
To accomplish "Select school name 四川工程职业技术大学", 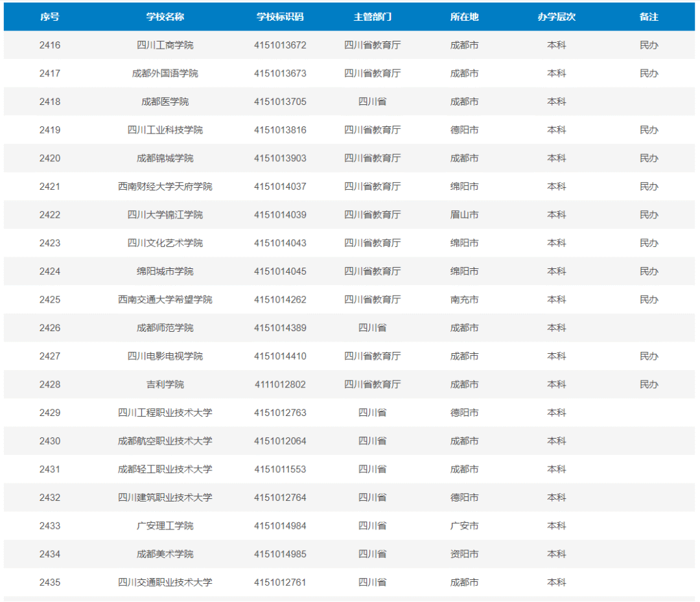I will point(165,413).
